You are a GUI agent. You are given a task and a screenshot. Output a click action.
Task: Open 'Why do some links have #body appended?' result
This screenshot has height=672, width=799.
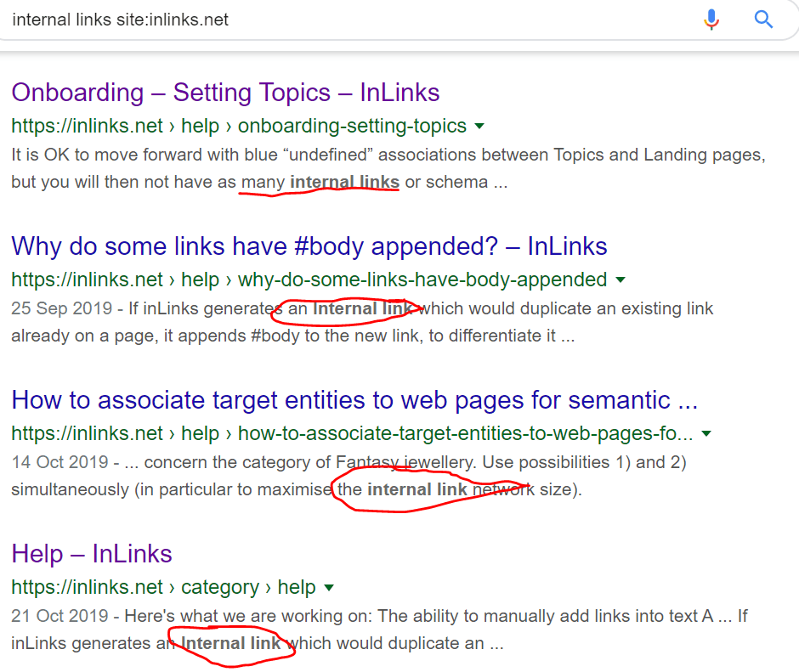tap(309, 246)
